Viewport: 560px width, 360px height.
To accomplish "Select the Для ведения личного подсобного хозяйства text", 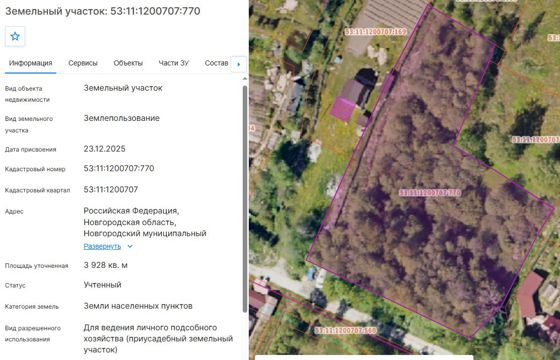I will [x=158, y=338].
